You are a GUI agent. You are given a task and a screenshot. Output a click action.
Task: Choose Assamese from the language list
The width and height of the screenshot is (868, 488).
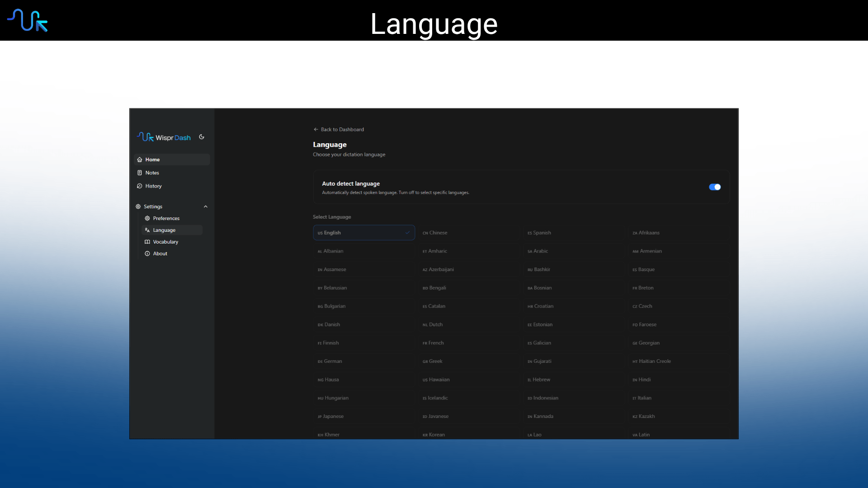click(x=364, y=269)
